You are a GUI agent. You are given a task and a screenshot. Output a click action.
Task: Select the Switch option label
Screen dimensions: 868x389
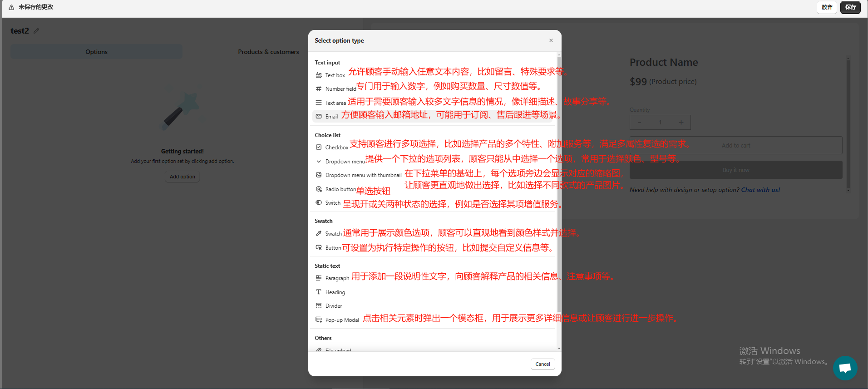333,203
